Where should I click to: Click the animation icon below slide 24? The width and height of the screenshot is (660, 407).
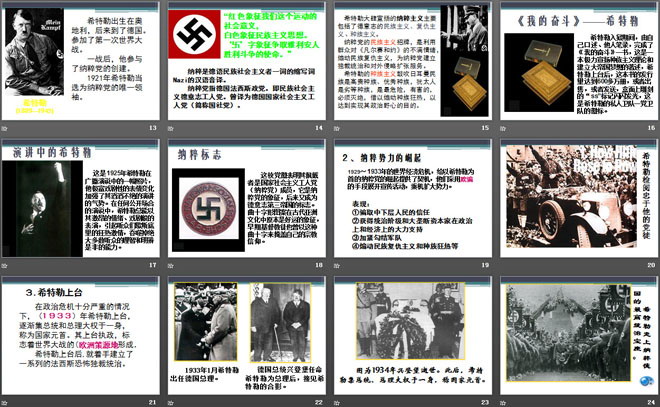click(504, 401)
